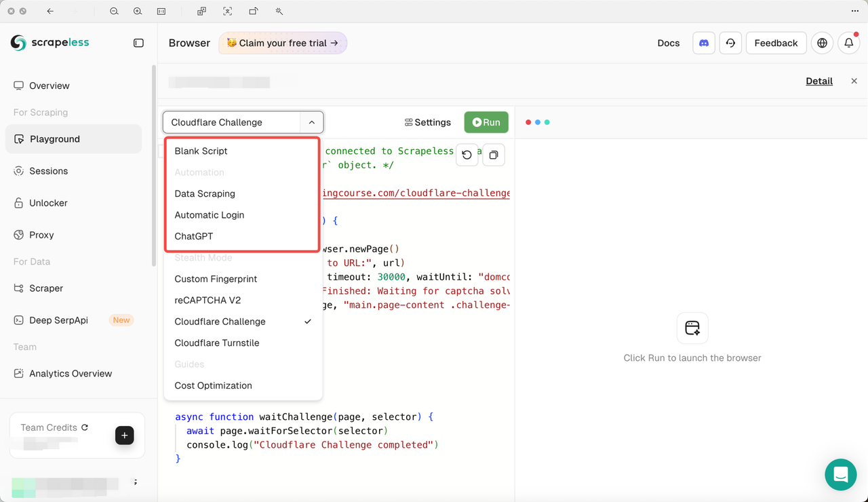Select Custom Fingerprint template
Image resolution: width=868 pixels, height=502 pixels.
(x=243, y=279)
